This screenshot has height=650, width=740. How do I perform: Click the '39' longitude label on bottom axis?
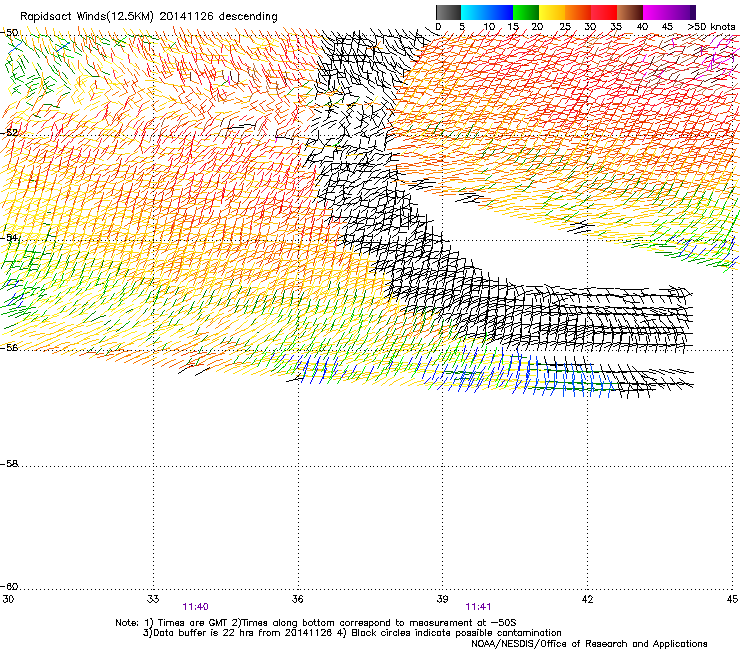442,599
